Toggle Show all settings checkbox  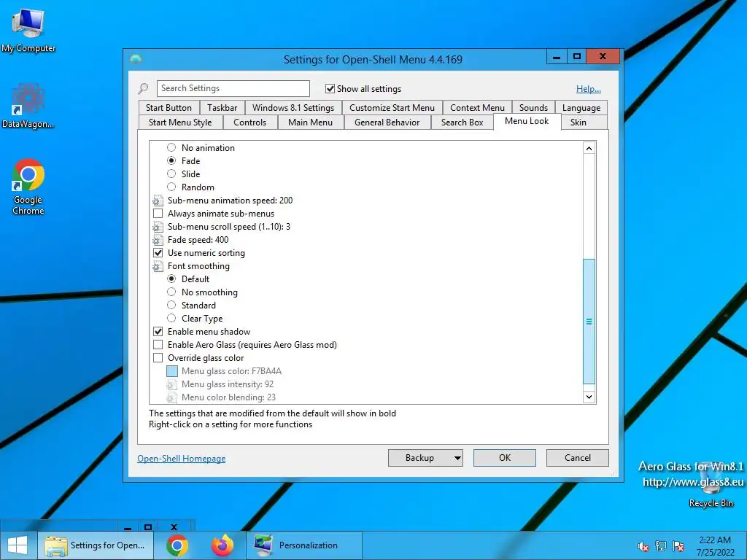coord(330,88)
